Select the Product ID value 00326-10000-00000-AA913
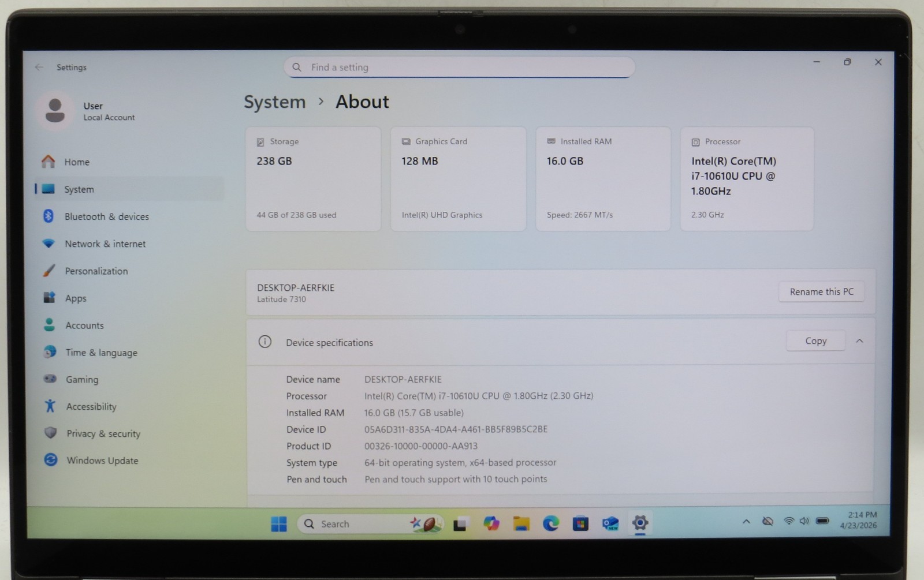The width and height of the screenshot is (924, 580). click(x=420, y=446)
